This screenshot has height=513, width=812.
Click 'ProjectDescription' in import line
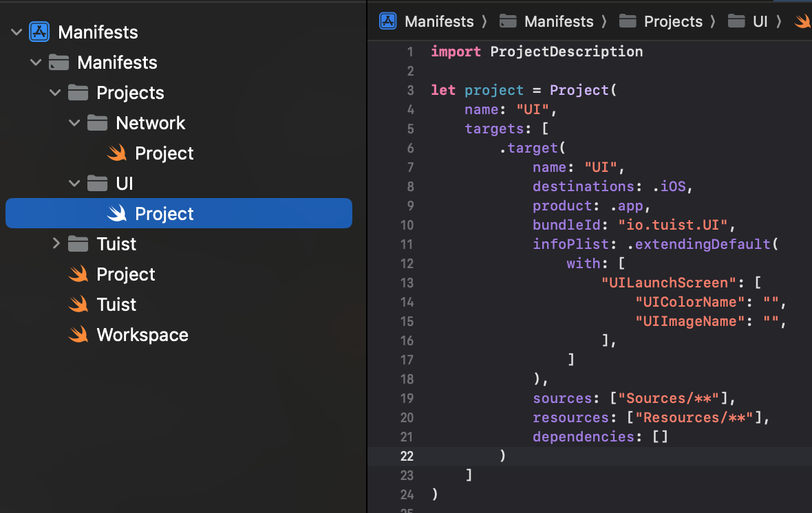[566, 52]
